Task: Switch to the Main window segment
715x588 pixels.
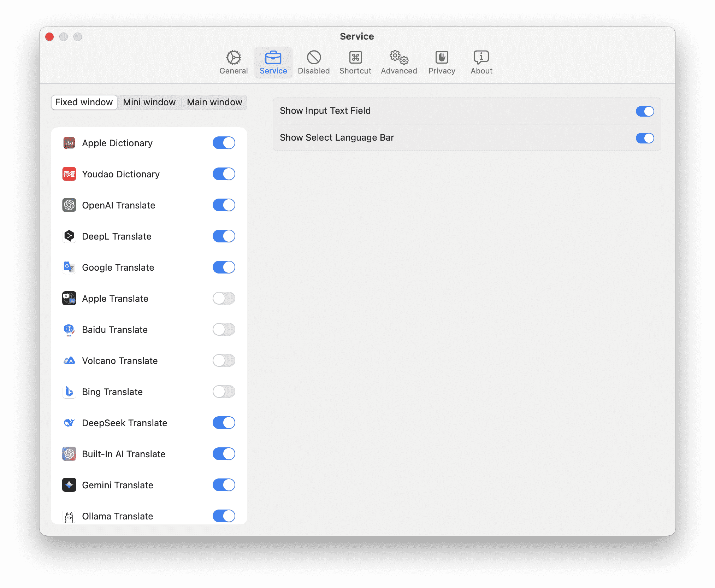Action: tap(214, 102)
